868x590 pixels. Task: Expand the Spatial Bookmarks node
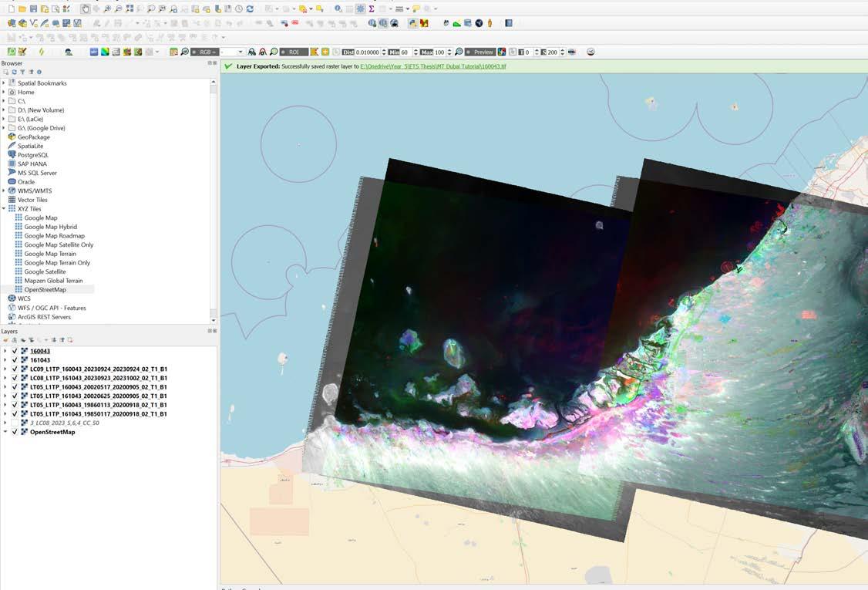(4, 83)
